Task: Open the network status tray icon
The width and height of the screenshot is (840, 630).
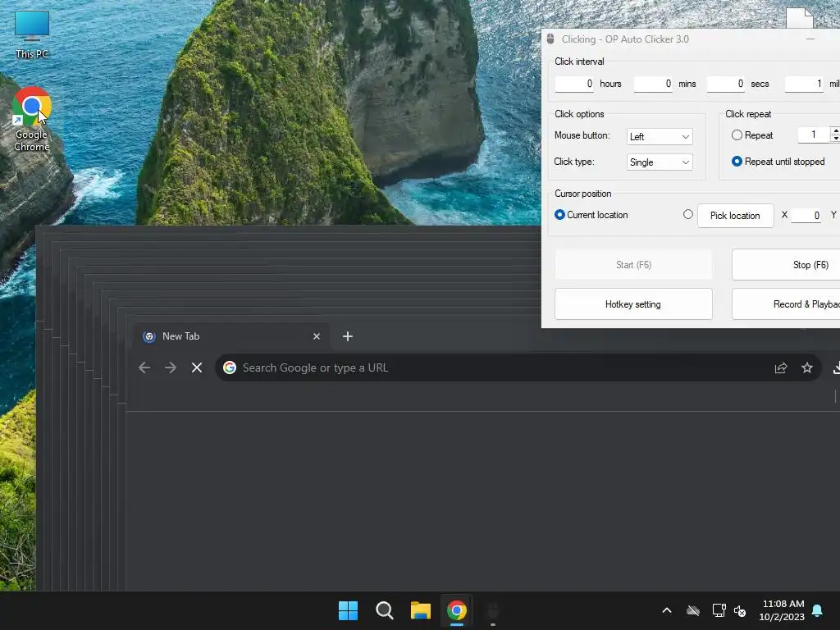Action: pos(719,610)
